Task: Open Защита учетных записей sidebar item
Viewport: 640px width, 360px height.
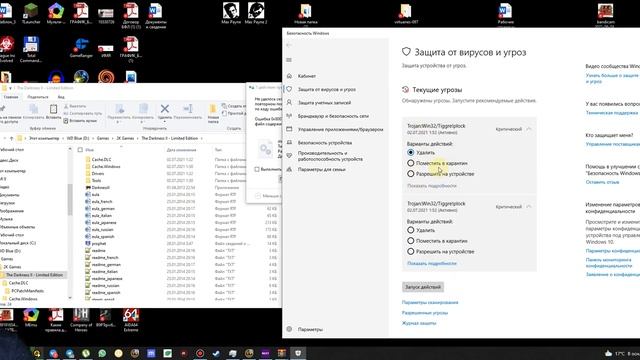Action: pos(324,103)
